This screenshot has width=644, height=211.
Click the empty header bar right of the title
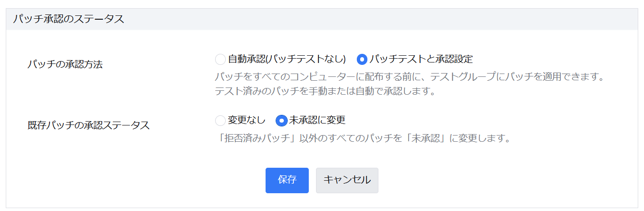(384, 20)
